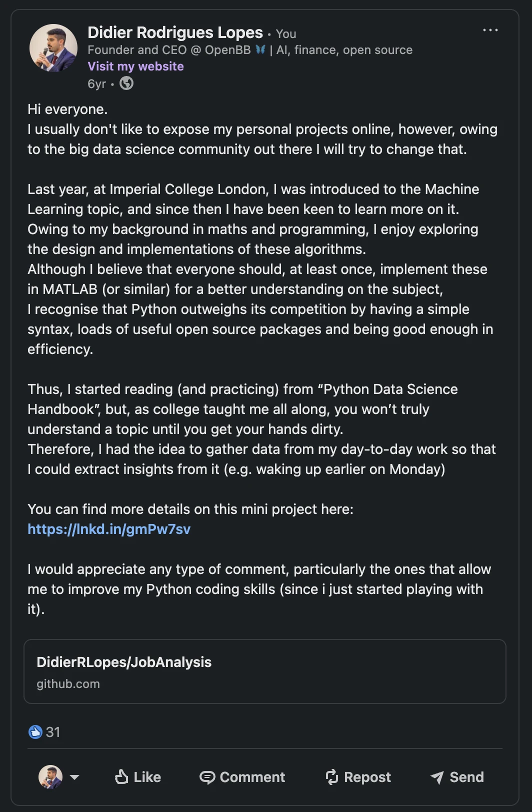Open the lnkd.in/gmPw7sv hyperlink
The width and height of the screenshot is (532, 812).
coord(109,529)
